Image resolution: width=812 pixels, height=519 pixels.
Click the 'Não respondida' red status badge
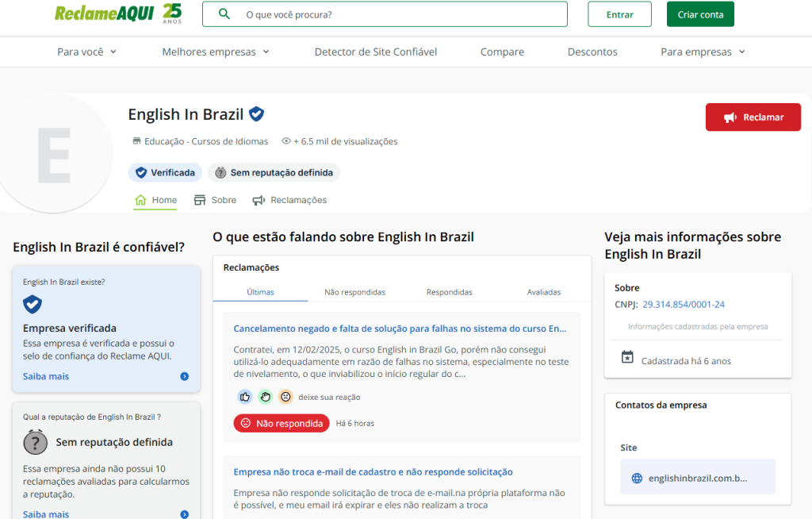coord(282,423)
